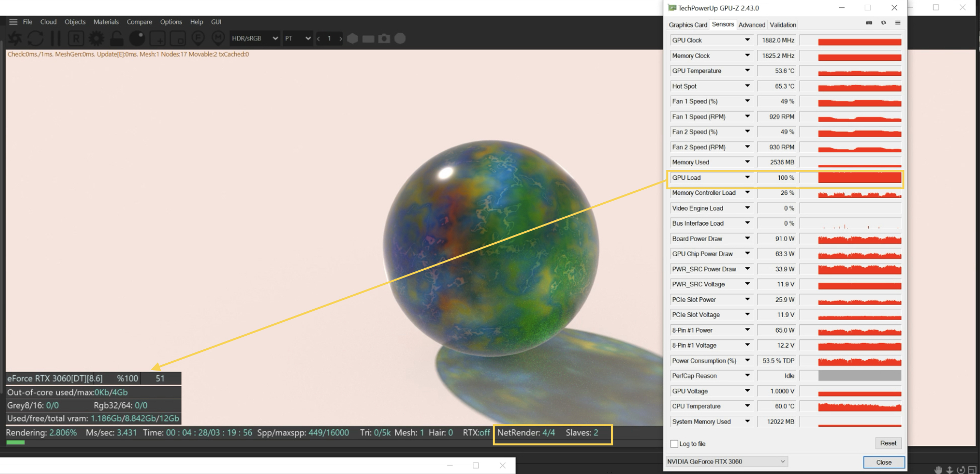This screenshot has width=980, height=474.
Task: Switch to the Graphics Card tab
Action: [x=688, y=25]
